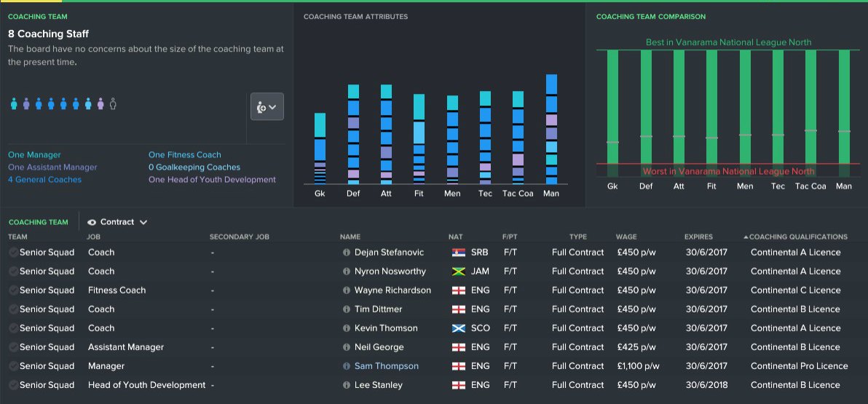Click the 0 Goalkeeping Coaches link
Viewport: 868px width, 404px height.
coord(194,167)
